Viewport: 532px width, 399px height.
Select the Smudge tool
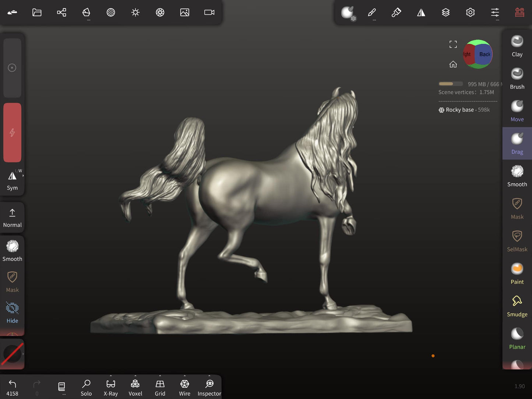pyautogui.click(x=517, y=304)
